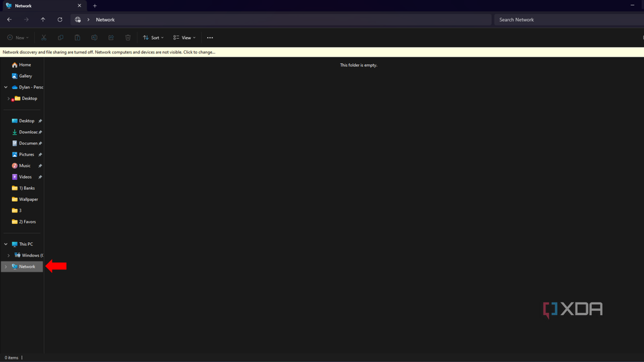The width and height of the screenshot is (644, 362).
Task: Open pinned Downloads folder
Action: point(25,132)
